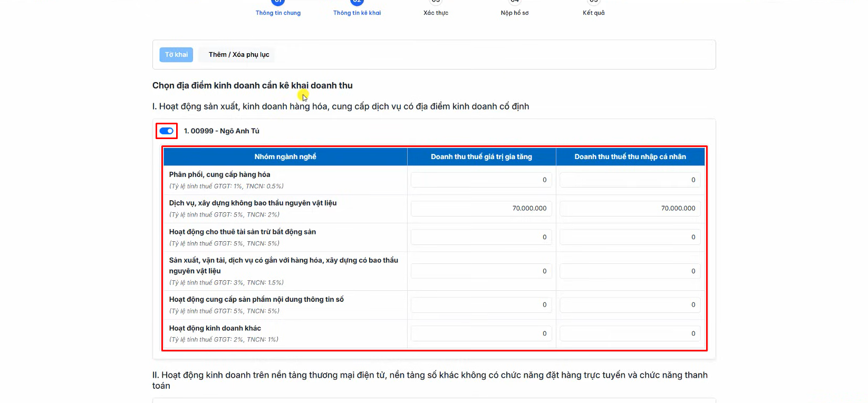Click TNCN field for Hoạt động cho thuê tài sản
This screenshot has height=403, width=868.
(630, 237)
